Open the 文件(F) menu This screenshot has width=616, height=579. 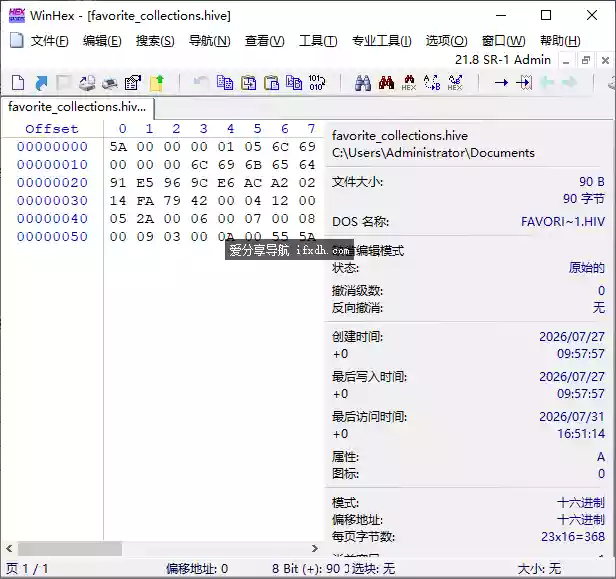(50, 41)
